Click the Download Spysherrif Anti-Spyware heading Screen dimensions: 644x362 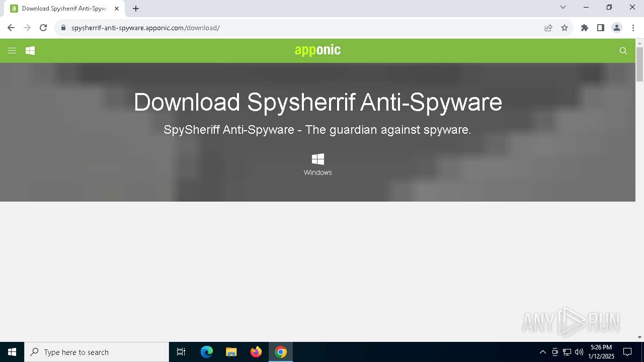click(318, 102)
